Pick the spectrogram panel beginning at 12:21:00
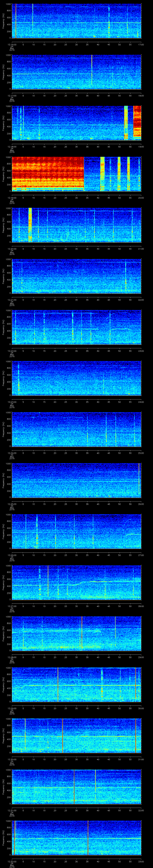153x868 pixels. click(77, 276)
